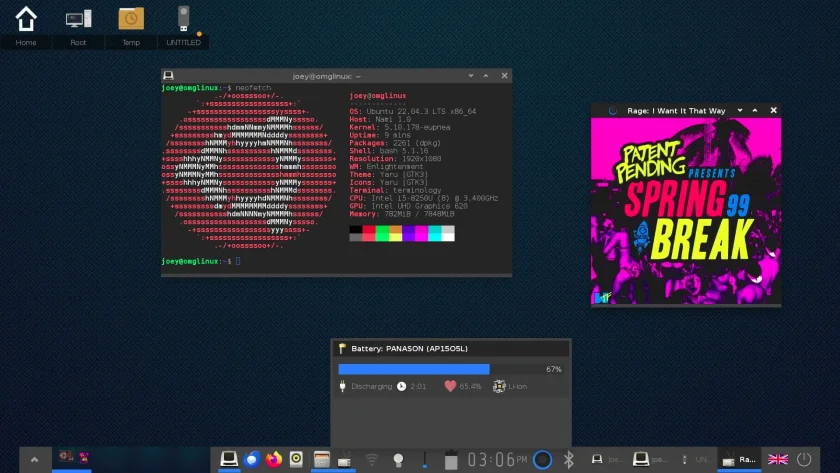Open the battery gadget in the shelf

pyautogui.click(x=451, y=460)
